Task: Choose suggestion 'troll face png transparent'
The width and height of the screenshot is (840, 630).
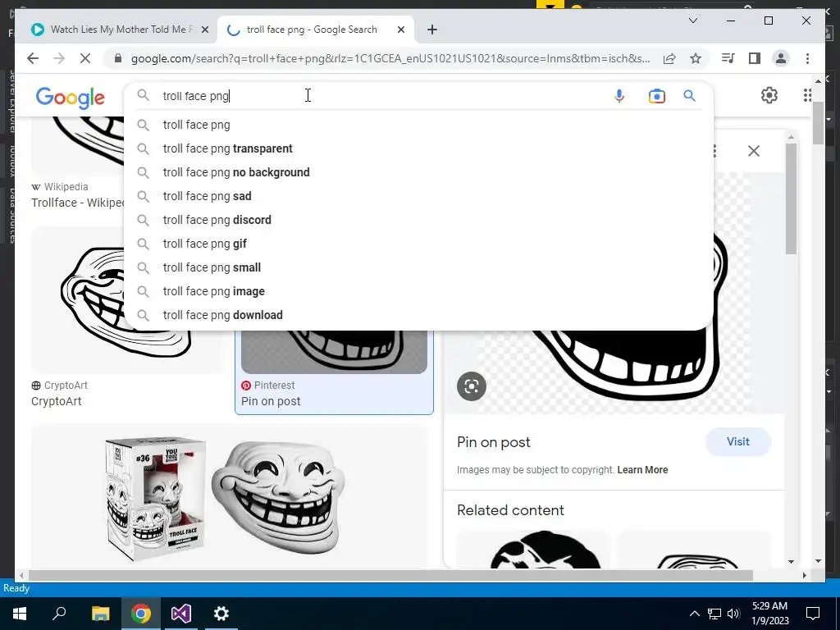Action: coord(418,148)
